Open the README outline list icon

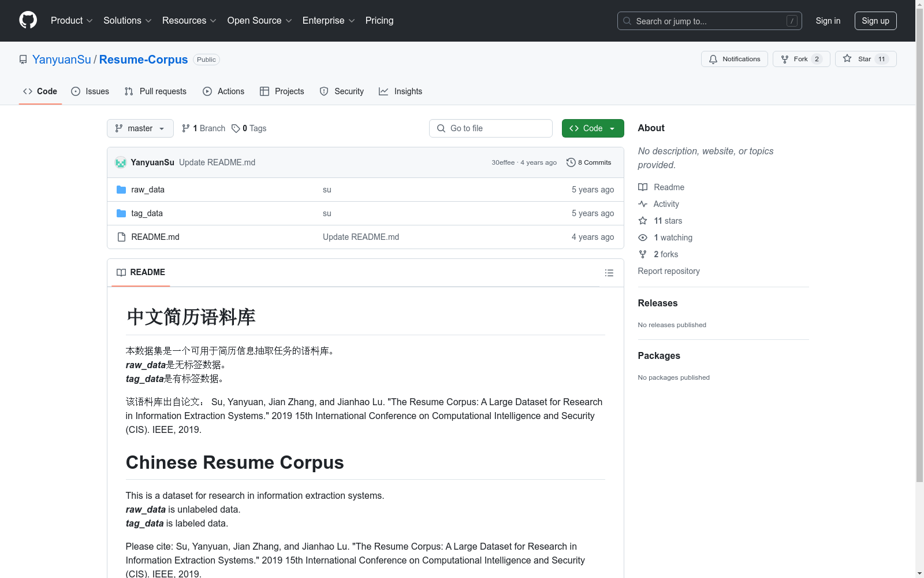[609, 273]
